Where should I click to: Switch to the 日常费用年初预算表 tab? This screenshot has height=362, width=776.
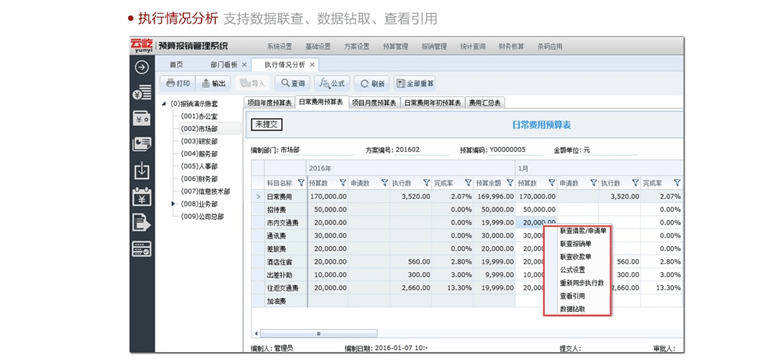tap(433, 103)
